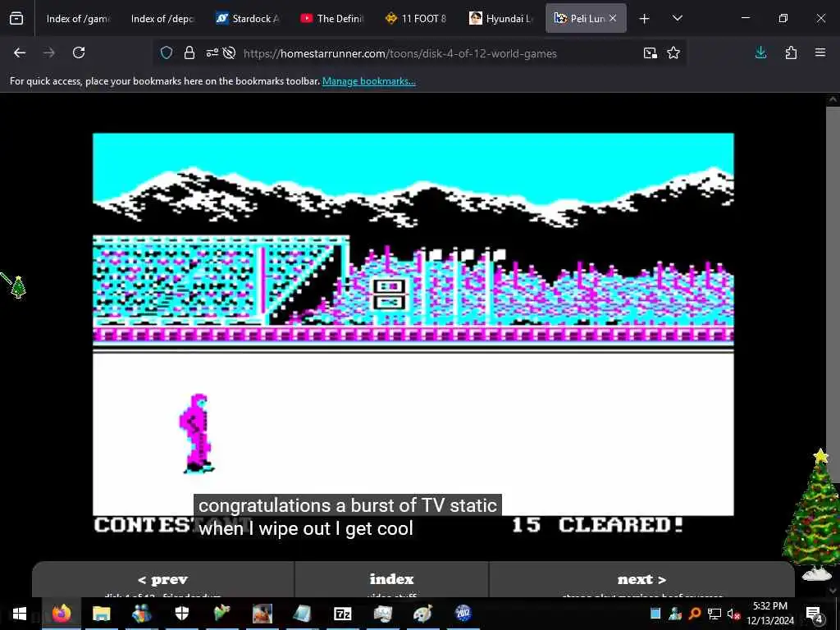Open the index video stuff button
Screen dimensions: 840x630
[391, 580]
